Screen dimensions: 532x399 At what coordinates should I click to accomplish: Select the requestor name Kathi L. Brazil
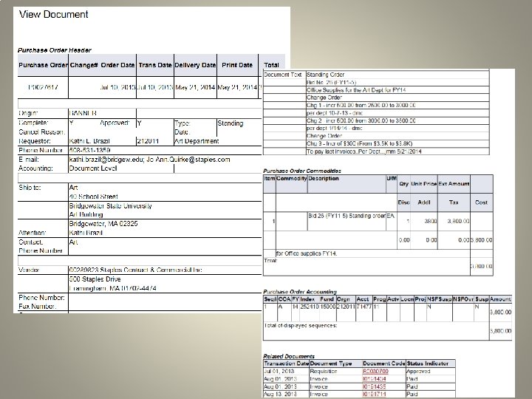(x=89, y=141)
